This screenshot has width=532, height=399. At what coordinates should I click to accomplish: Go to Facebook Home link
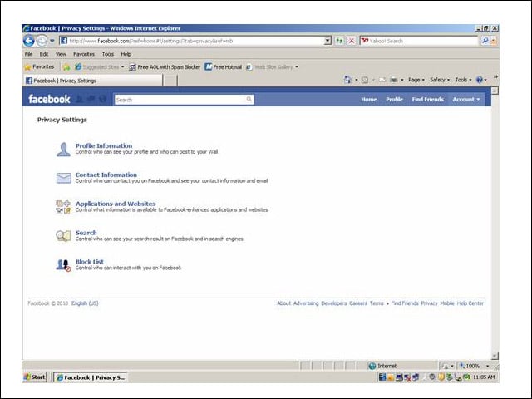pos(369,100)
